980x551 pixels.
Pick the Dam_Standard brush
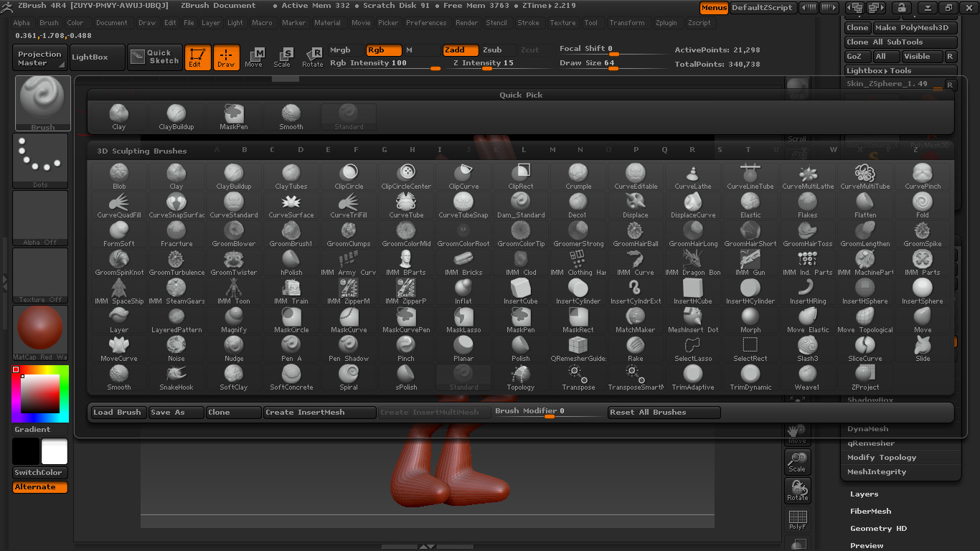point(521,205)
